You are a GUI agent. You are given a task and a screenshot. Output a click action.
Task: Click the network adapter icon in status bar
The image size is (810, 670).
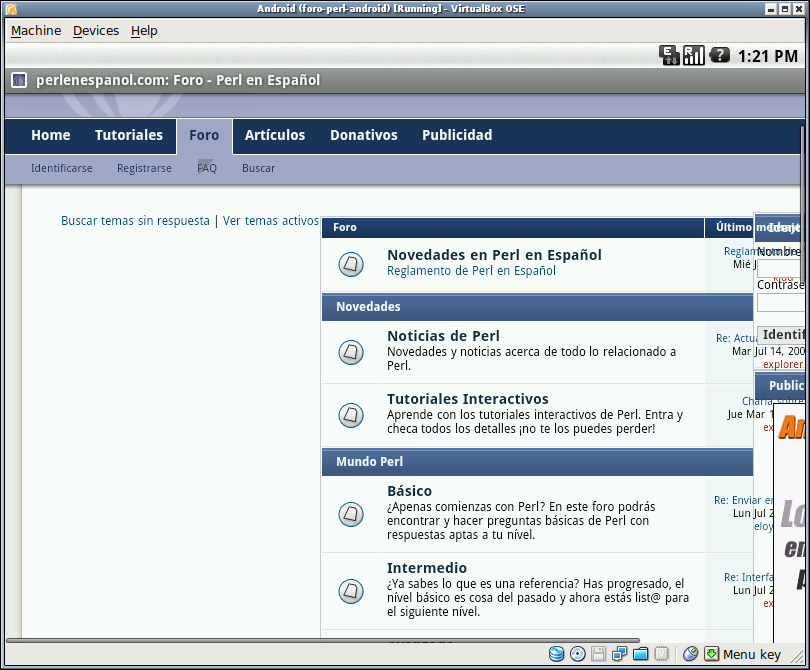click(619, 654)
